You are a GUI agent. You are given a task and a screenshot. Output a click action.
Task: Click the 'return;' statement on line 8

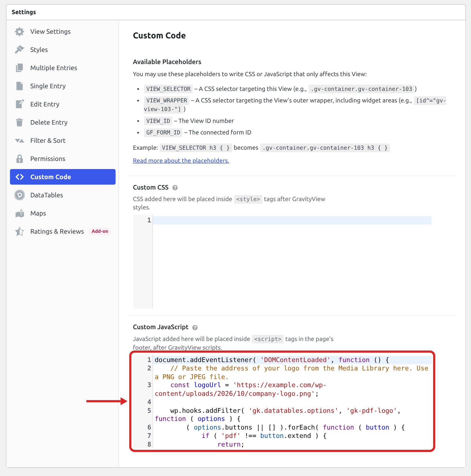click(x=231, y=444)
